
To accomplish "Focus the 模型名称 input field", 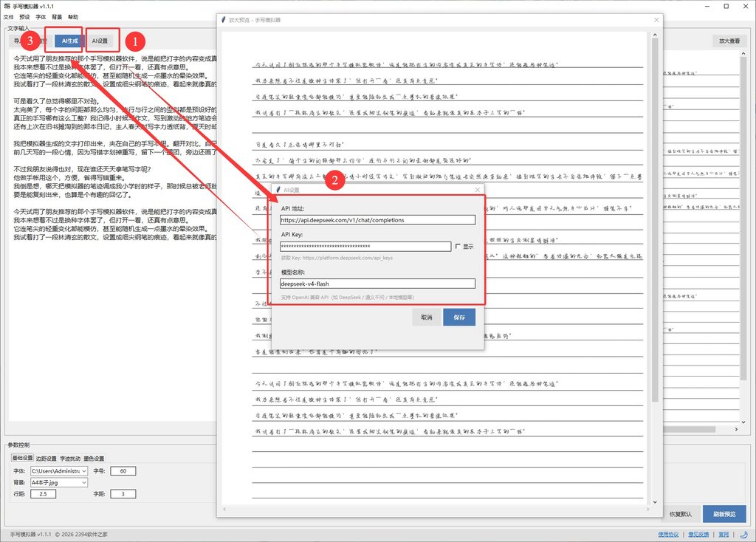I will pos(377,284).
